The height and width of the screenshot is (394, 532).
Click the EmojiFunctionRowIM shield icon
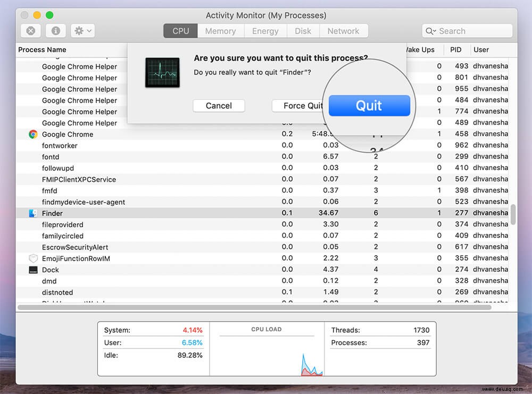tap(33, 258)
